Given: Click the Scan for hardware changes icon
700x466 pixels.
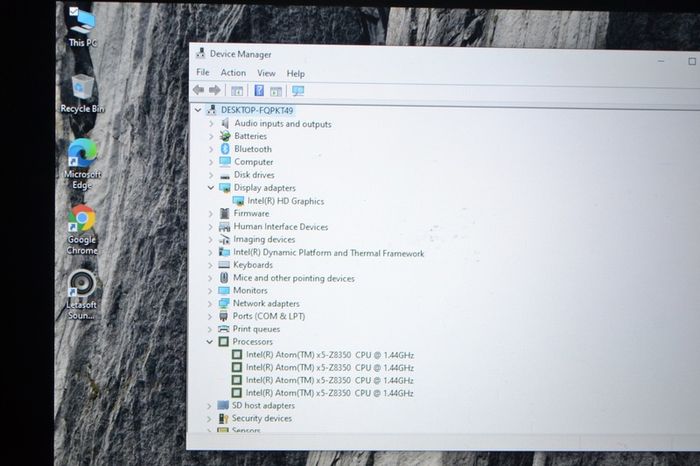Looking at the screenshot, I should [x=298, y=91].
